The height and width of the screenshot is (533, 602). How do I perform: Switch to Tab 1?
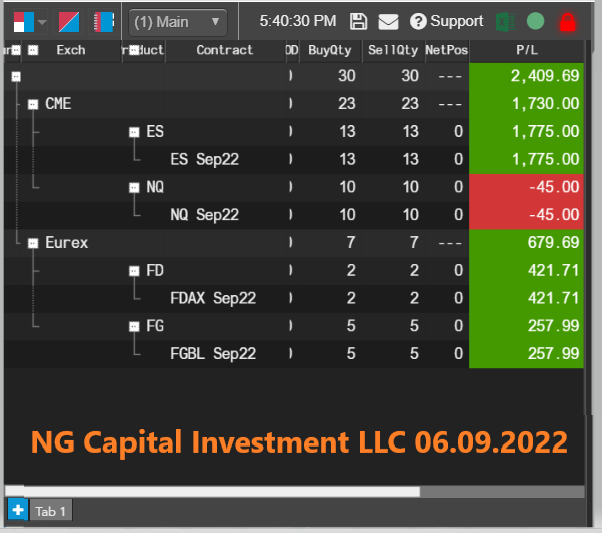point(51,511)
